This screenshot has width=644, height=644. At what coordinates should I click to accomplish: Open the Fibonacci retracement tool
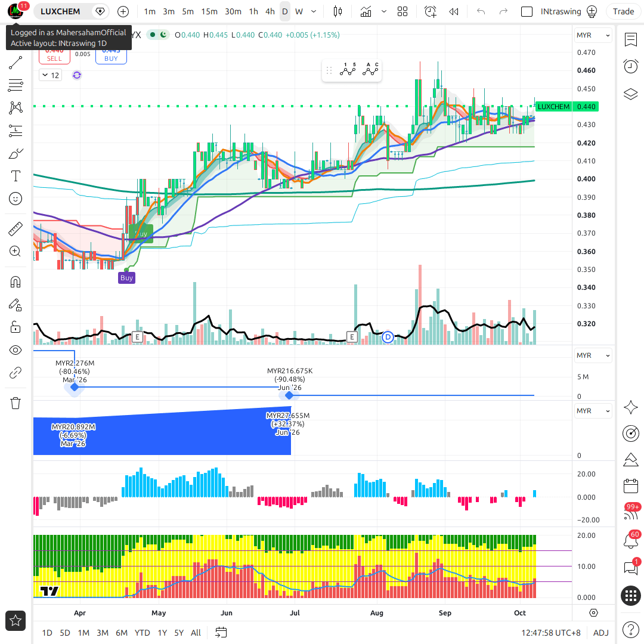point(16,85)
